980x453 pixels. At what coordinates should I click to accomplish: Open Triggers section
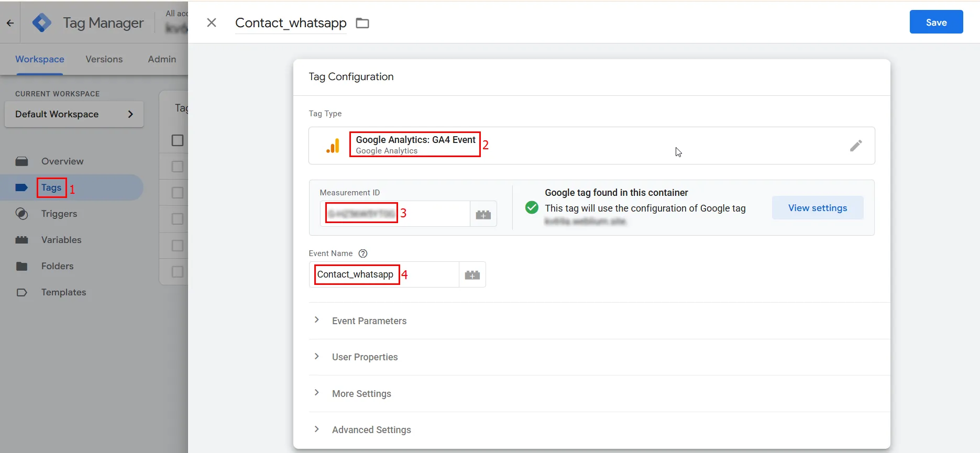pos(59,214)
